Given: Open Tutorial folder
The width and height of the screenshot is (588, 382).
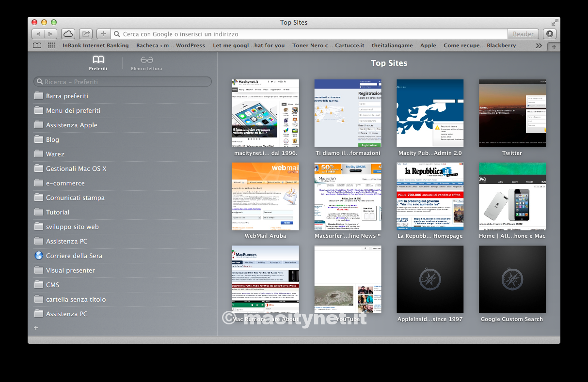Looking at the screenshot, I should tap(122, 212).
